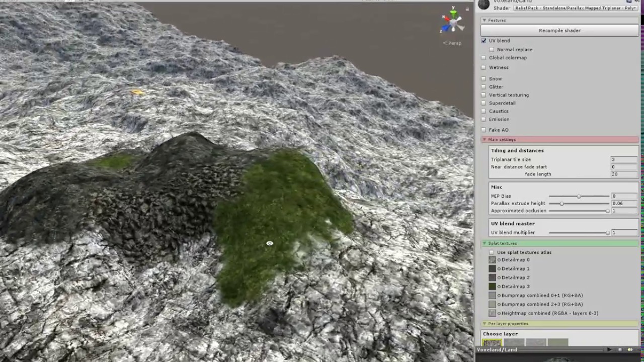
Task: Click Detailmap 3 texture thumbnail
Action: (x=493, y=287)
